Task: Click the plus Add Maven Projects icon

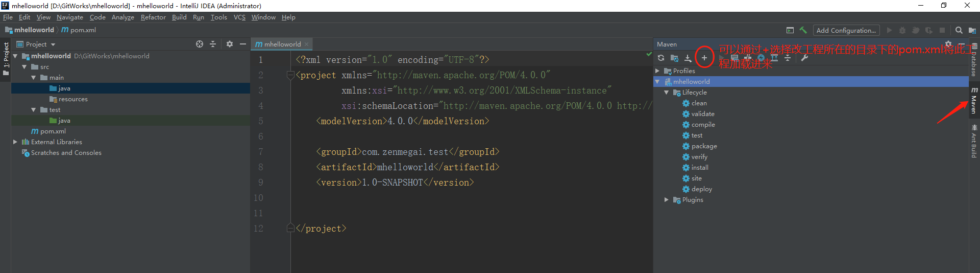Action: click(704, 58)
